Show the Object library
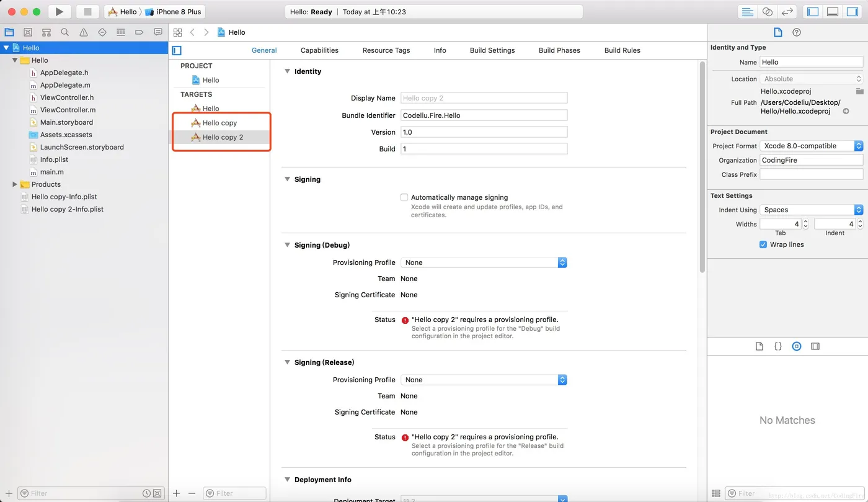This screenshot has height=502, width=868. click(797, 346)
